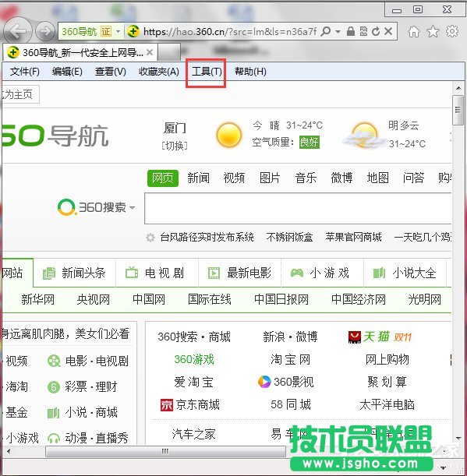Open the 国际在线 link
Screen dimensions: 467x476
coord(210,300)
